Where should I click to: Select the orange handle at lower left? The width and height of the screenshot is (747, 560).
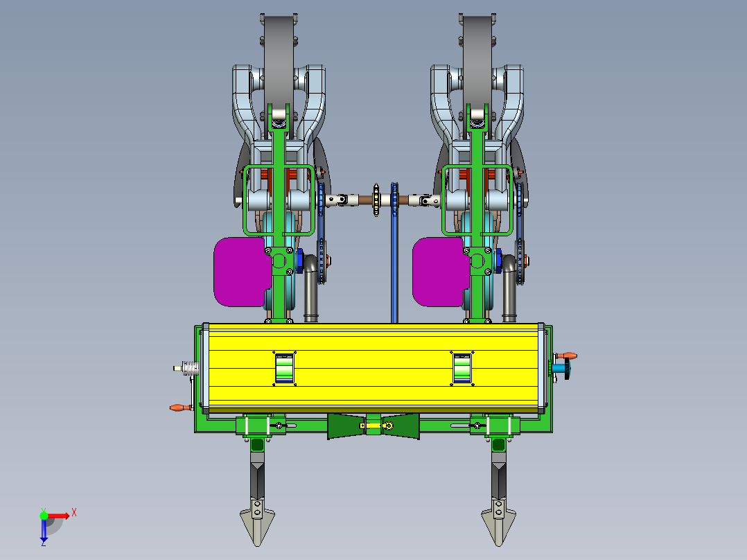click(180, 408)
